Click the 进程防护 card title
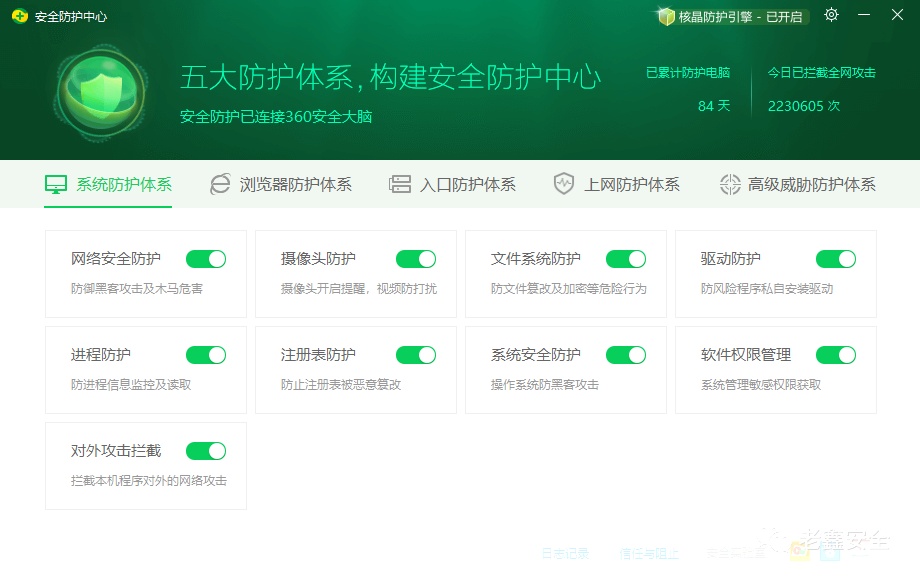Viewport: 920px width, 580px height. [100, 355]
